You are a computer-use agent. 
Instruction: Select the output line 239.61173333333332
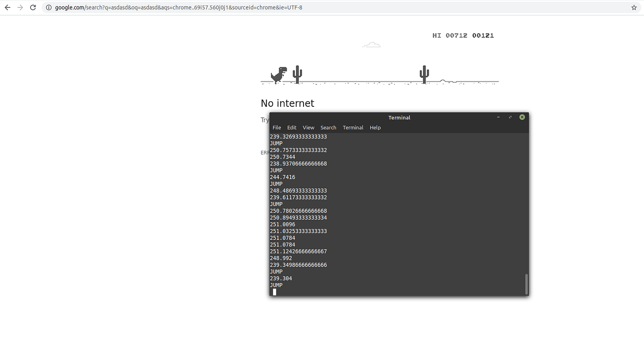298,198
